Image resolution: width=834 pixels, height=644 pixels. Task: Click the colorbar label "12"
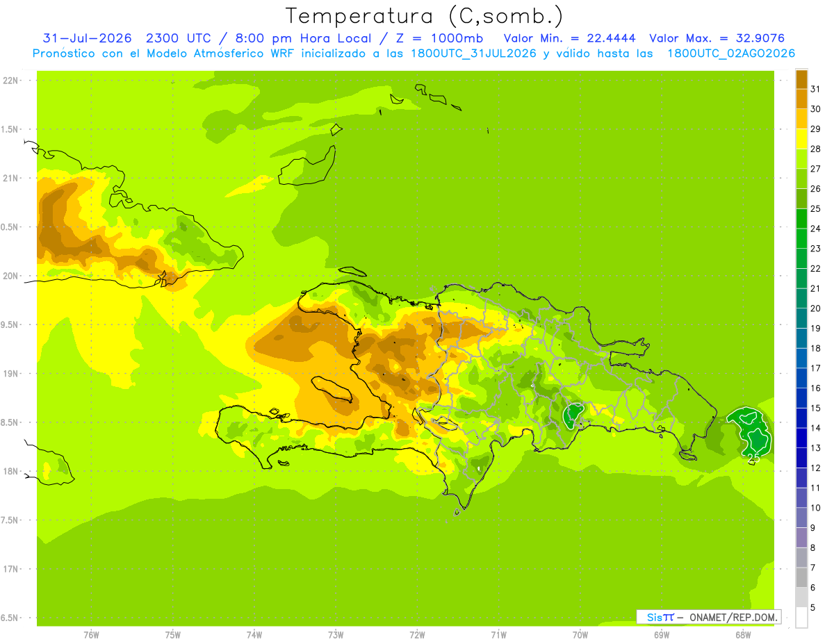[815, 468]
